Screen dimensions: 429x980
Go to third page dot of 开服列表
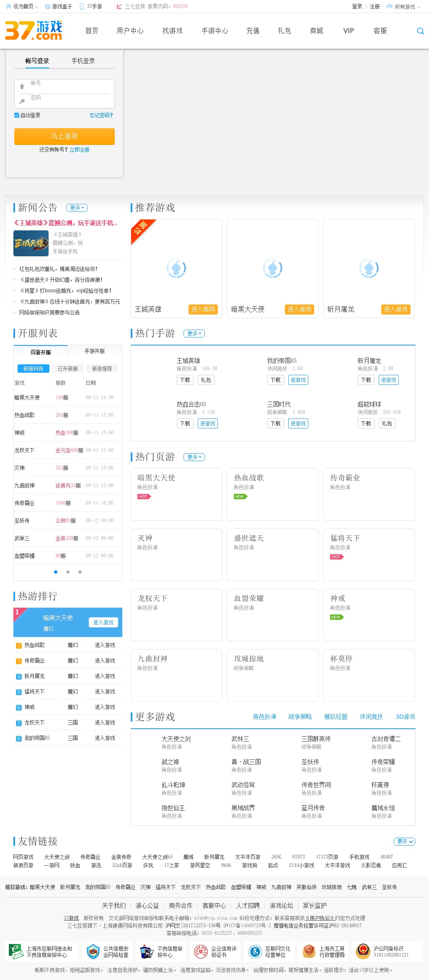80,572
